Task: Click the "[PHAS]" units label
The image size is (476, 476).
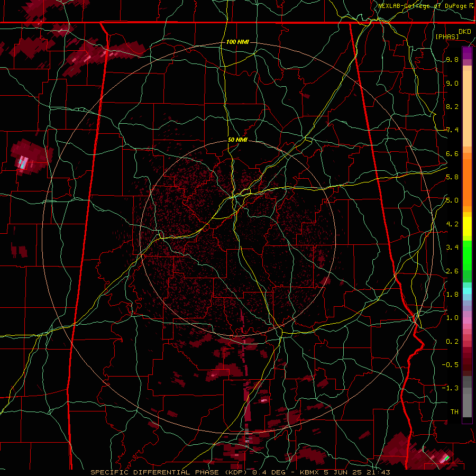Action: pos(447,37)
